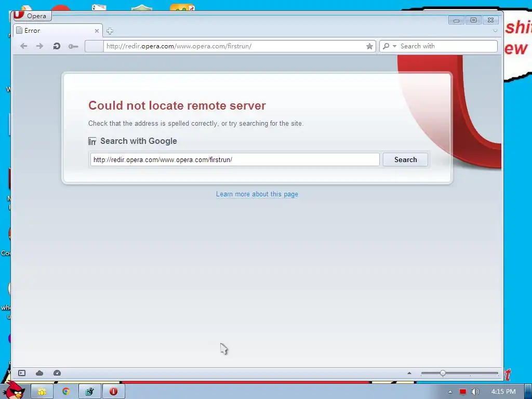Open closed tabs dropdown arrow
532x399 pixels.
click(x=495, y=31)
